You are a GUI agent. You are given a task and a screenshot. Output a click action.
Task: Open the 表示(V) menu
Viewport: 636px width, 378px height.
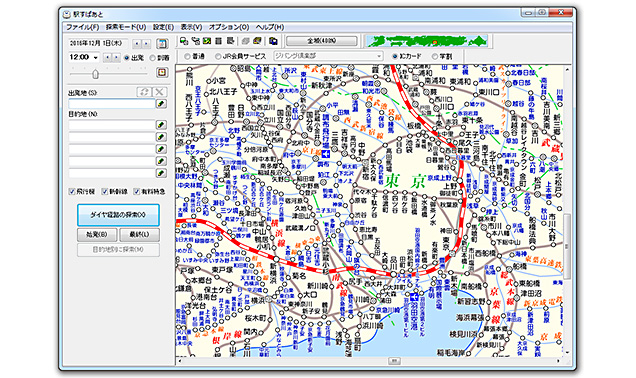point(191,27)
